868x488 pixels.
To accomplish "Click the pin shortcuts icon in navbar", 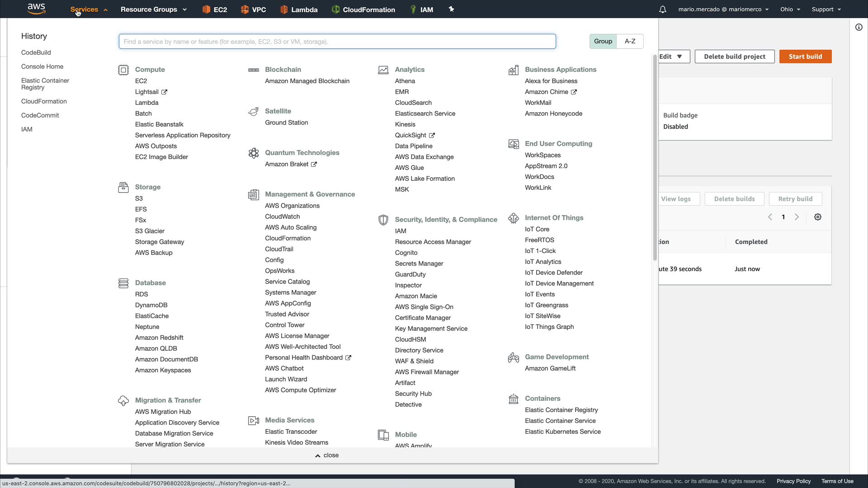I will (x=451, y=9).
